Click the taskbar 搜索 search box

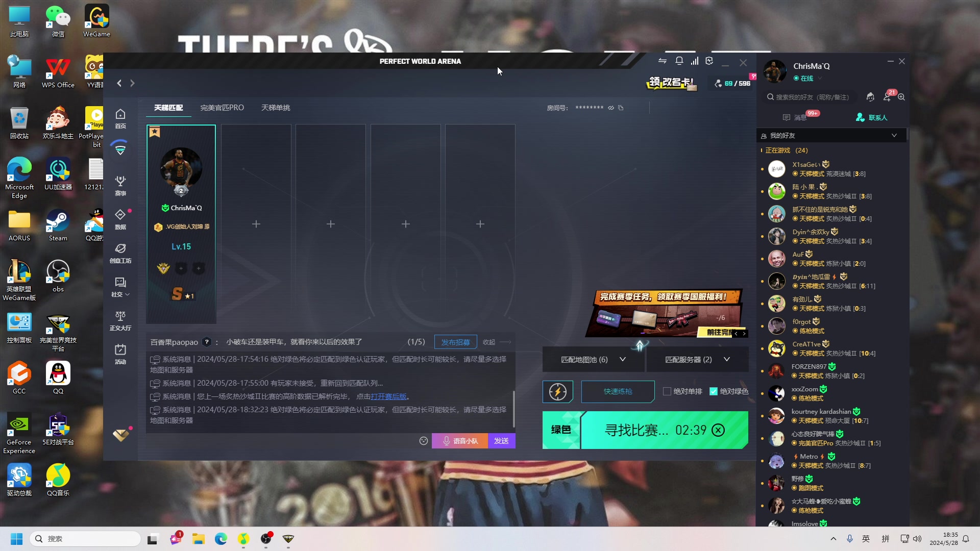[x=85, y=539]
